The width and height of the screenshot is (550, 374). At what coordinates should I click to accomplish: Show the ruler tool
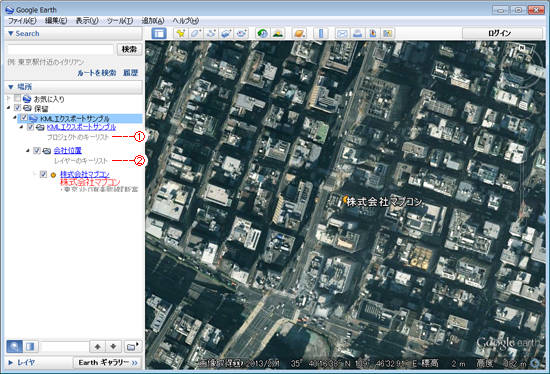[x=321, y=33]
